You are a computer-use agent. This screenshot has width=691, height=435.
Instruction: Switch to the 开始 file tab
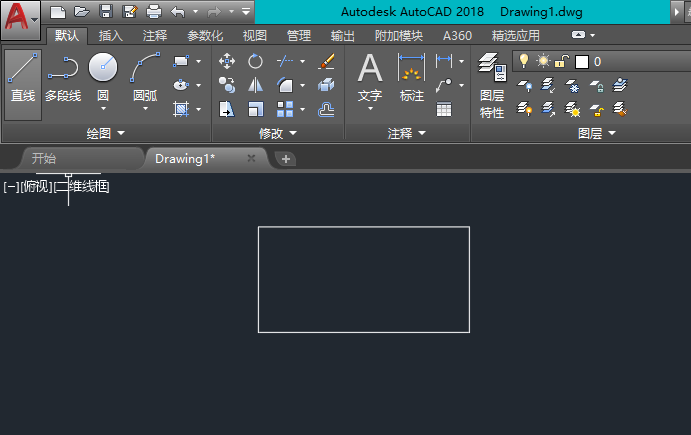coord(82,159)
